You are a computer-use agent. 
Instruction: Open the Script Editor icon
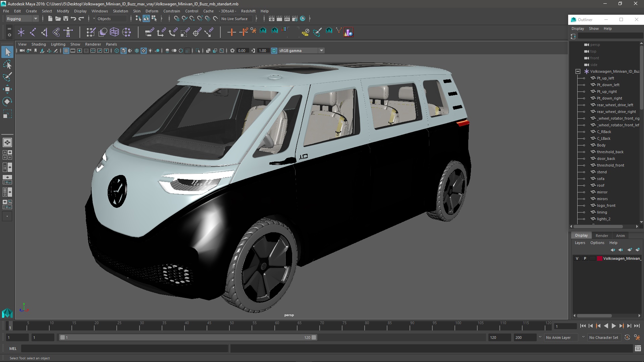click(x=638, y=349)
